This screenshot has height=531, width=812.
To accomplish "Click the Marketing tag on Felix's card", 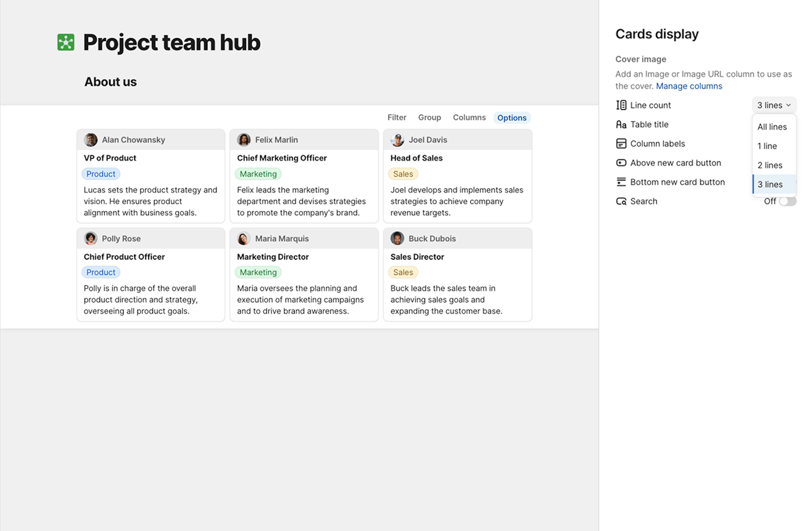I will click(258, 174).
